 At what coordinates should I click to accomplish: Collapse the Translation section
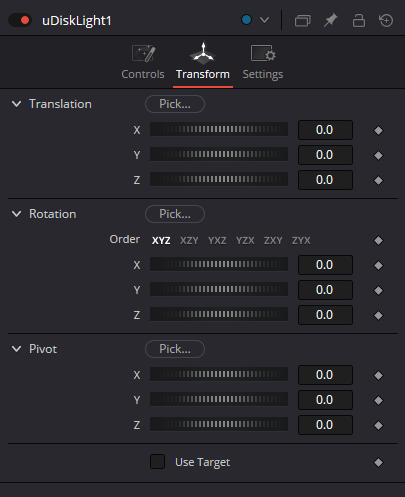16,104
